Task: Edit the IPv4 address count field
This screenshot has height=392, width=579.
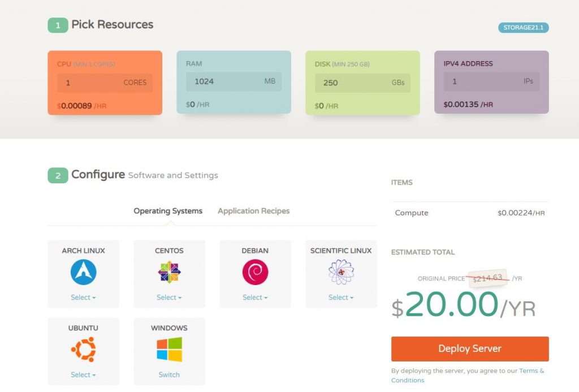Action: coord(491,81)
